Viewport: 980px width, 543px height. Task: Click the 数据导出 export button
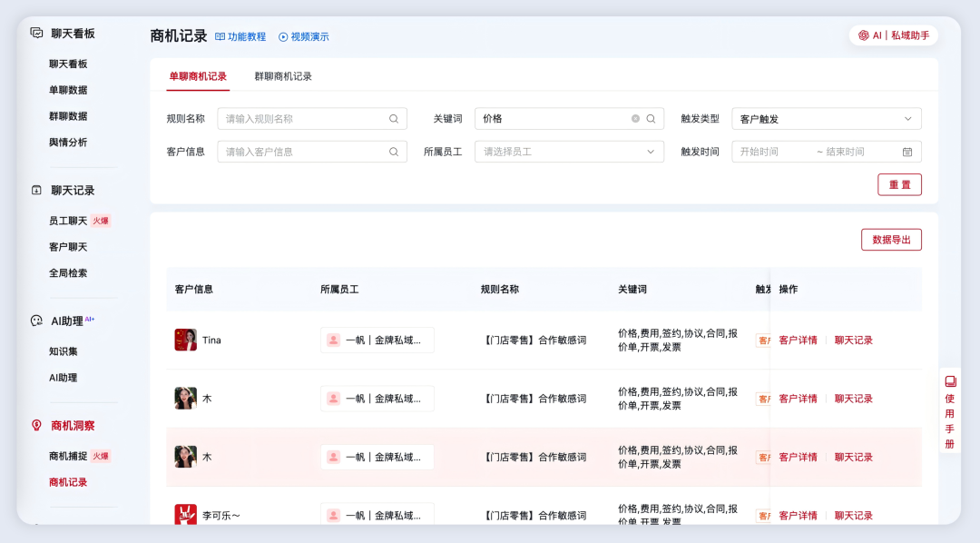[891, 240]
